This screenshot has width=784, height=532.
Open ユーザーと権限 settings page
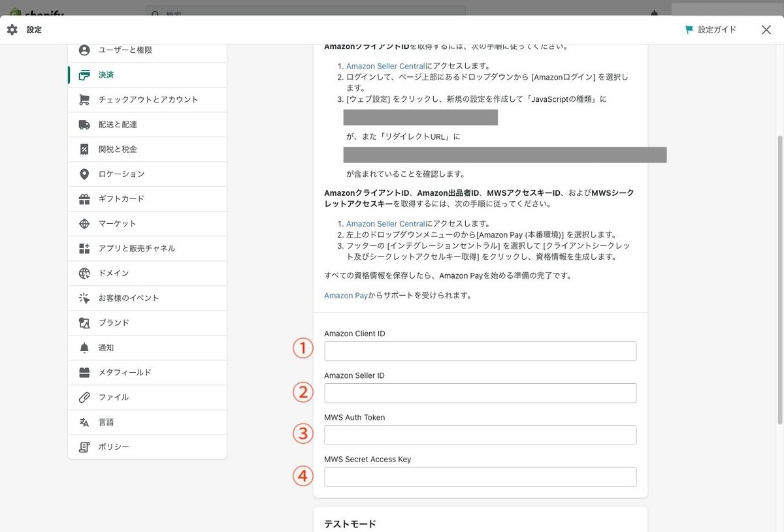click(147, 50)
